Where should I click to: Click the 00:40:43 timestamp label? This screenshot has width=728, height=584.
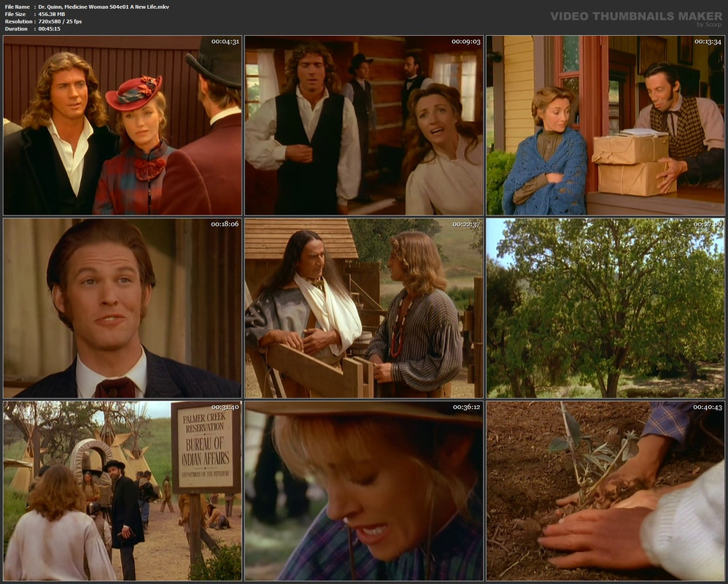tap(708, 407)
